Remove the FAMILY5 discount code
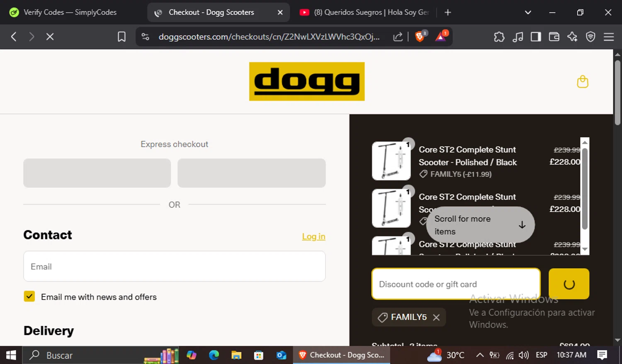The width and height of the screenshot is (622, 364). [436, 318]
